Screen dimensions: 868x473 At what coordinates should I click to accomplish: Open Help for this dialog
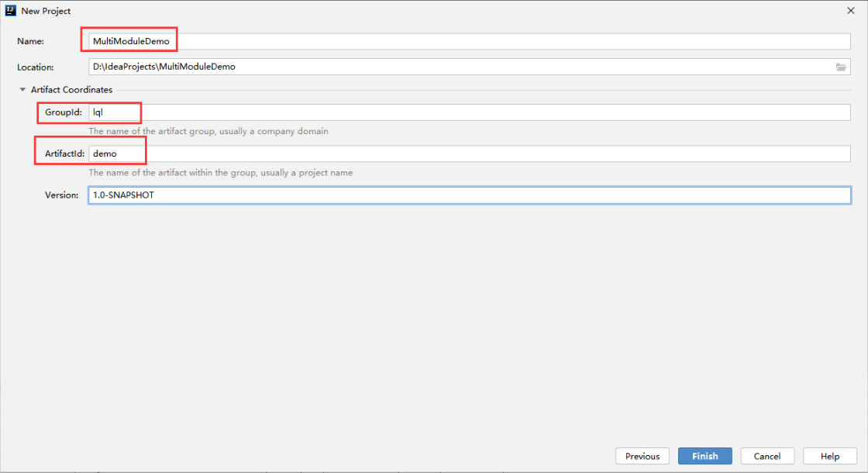(x=830, y=456)
